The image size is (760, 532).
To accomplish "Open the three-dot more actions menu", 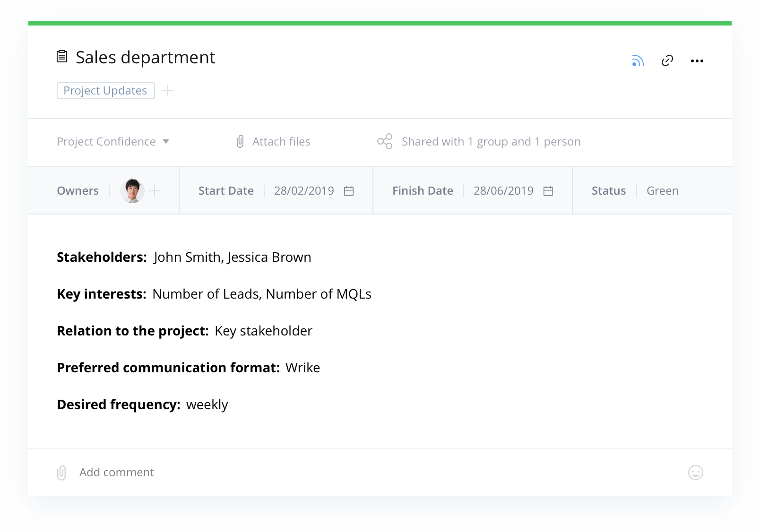I will coord(697,61).
